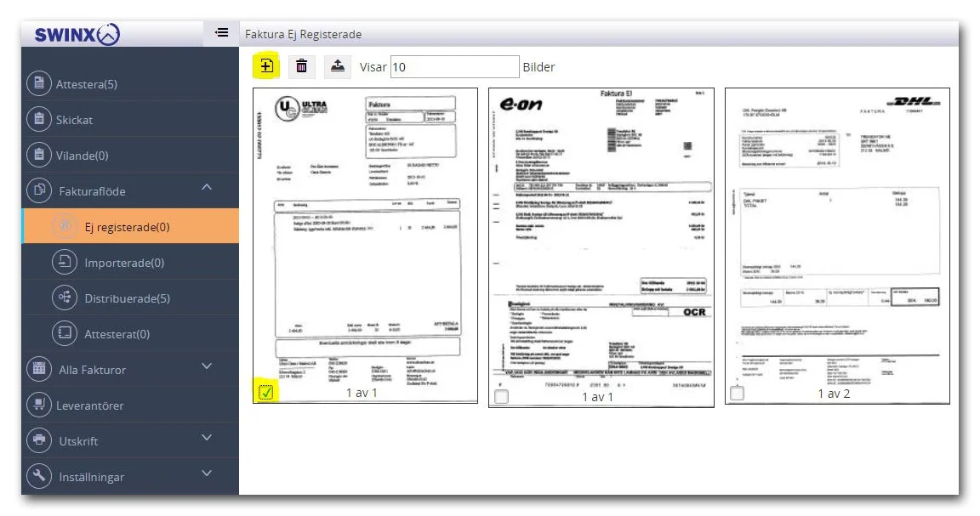Screen dimensions: 980x516
Task: Click the Utskrift printer icon
Action: coord(39,439)
